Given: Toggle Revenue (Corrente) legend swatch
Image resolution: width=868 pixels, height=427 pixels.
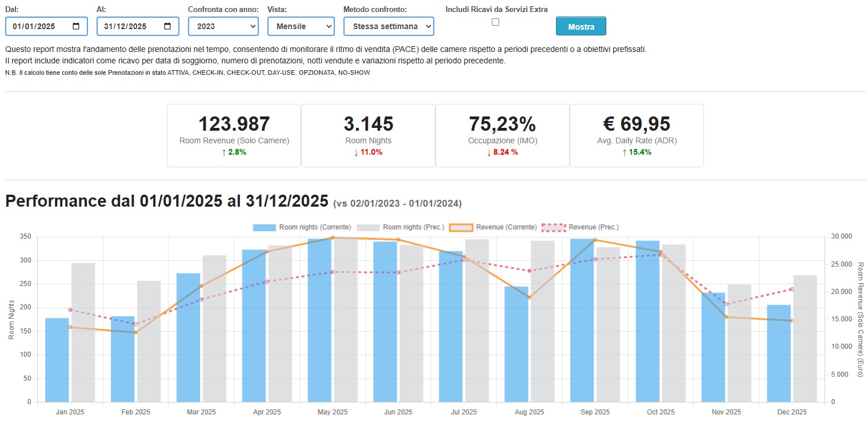Looking at the screenshot, I should coord(461,227).
